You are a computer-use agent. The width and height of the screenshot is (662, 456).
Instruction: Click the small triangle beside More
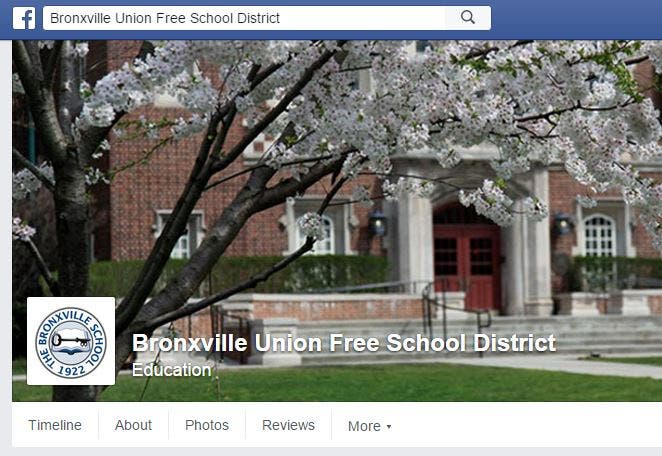click(389, 426)
